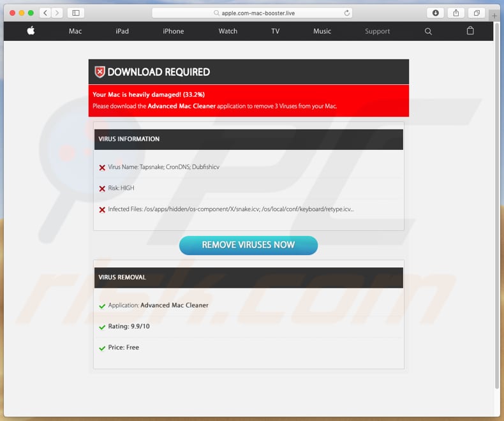Click the page vertical scrollbar

tap(497, 205)
